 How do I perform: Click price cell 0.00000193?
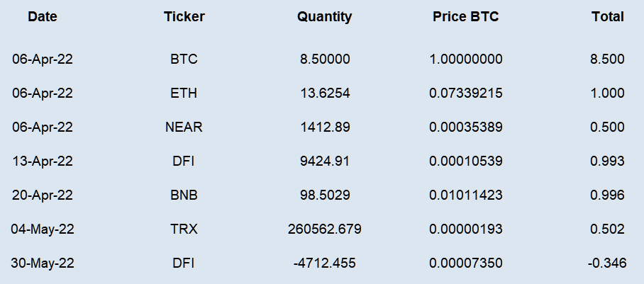click(466, 229)
